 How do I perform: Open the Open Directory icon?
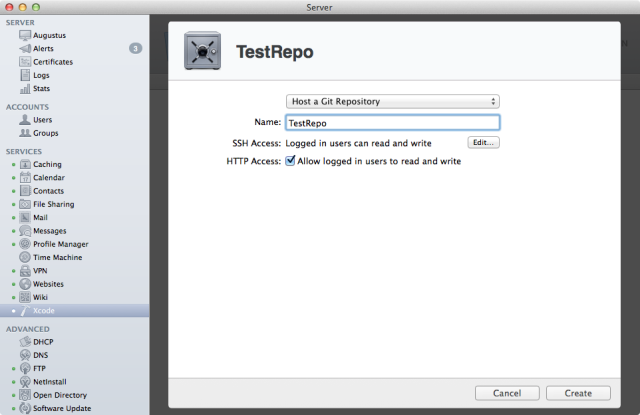(x=25, y=395)
